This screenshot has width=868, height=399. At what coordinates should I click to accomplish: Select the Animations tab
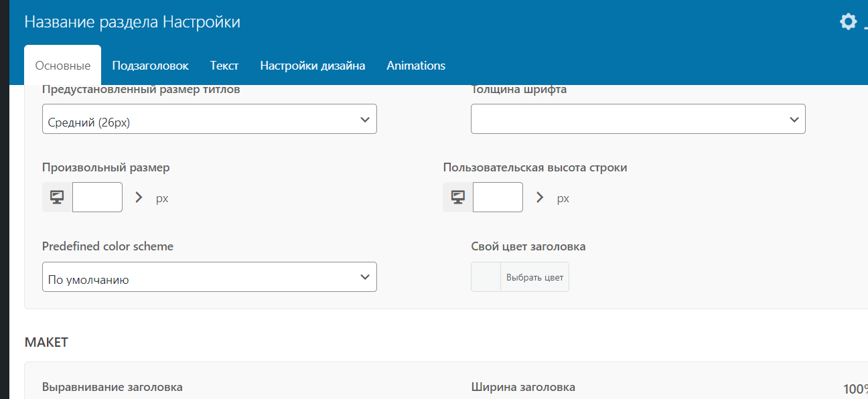pos(416,66)
